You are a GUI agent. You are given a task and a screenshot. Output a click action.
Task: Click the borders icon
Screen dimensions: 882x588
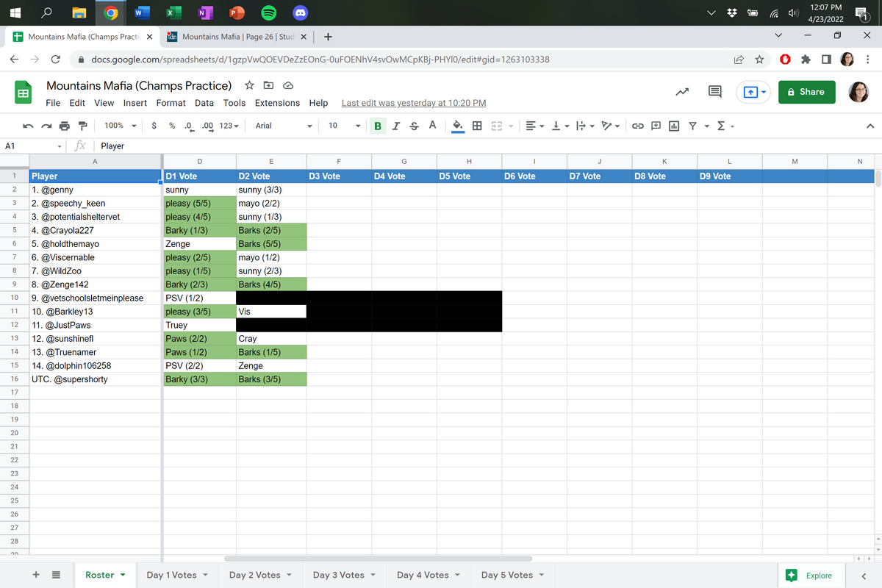coord(477,126)
